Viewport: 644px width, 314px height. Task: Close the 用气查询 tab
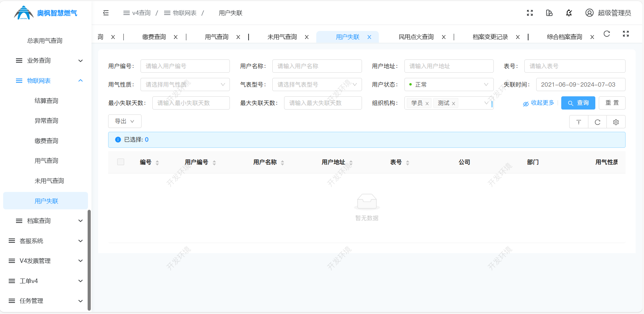coord(238,37)
